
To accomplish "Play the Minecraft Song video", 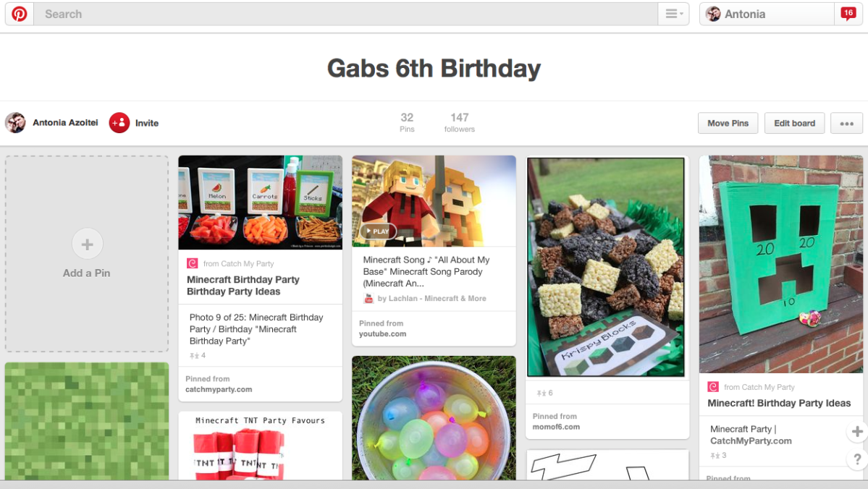I will click(x=378, y=231).
